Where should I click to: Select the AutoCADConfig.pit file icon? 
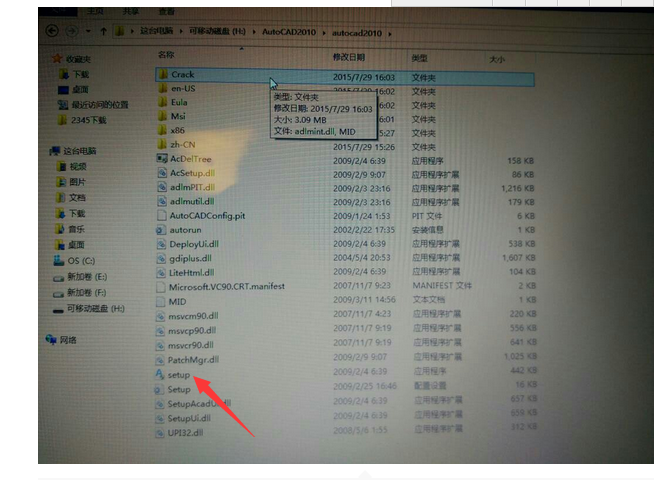[162, 215]
